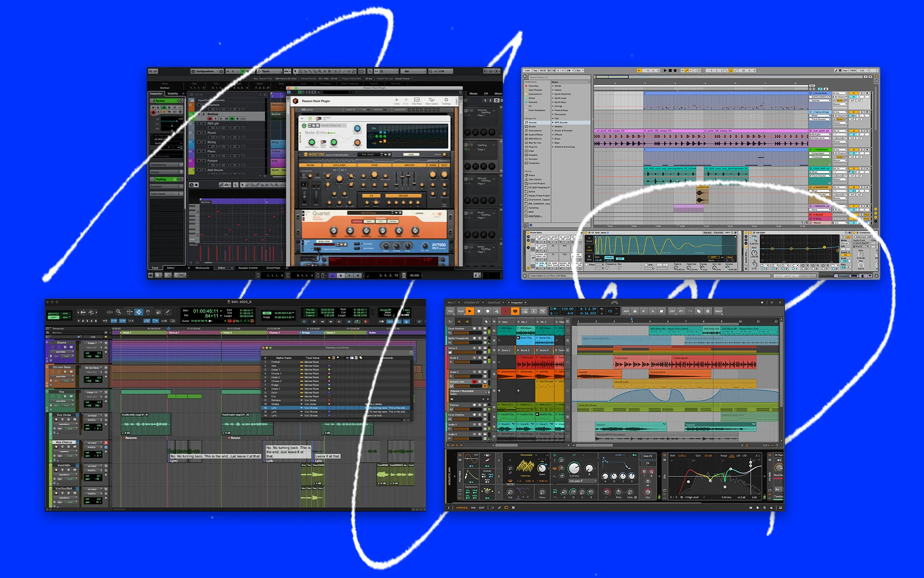Click the Tap tempo button in Ableton

(x=535, y=70)
